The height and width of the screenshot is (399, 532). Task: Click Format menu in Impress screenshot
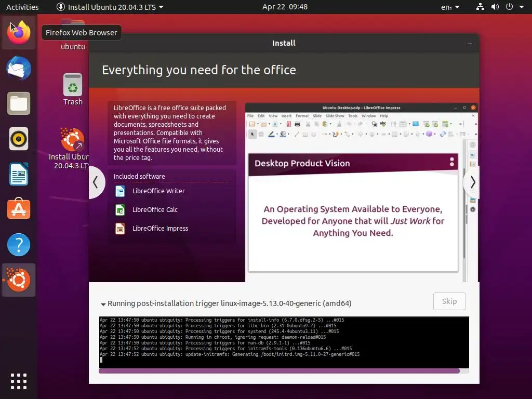tap(302, 116)
